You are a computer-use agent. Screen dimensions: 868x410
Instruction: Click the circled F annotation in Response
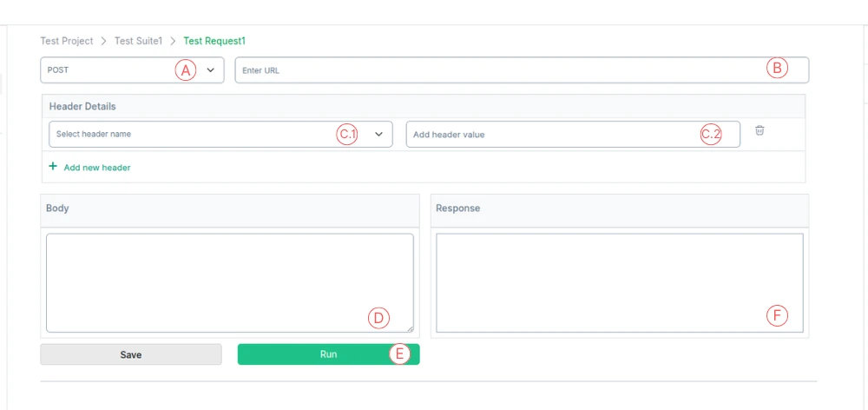(777, 315)
